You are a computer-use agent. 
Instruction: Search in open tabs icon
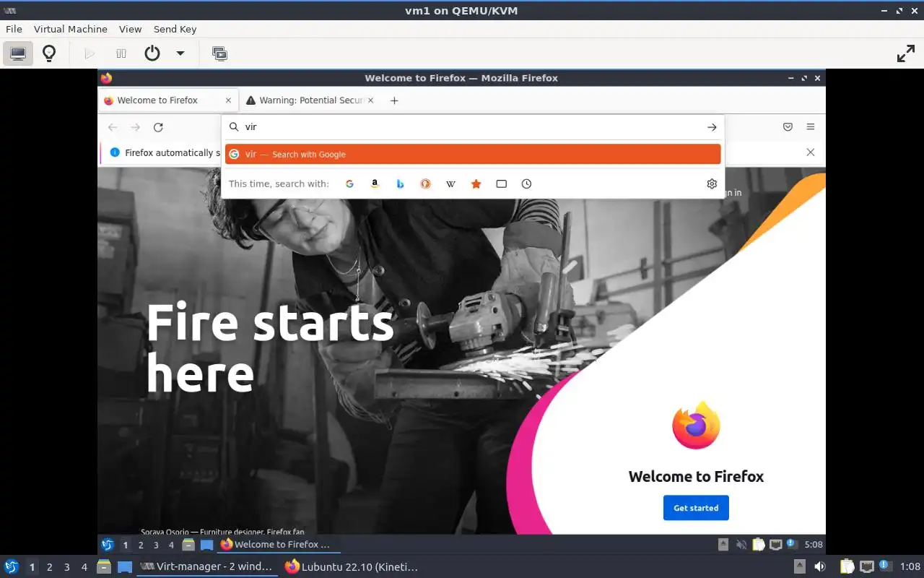click(501, 184)
